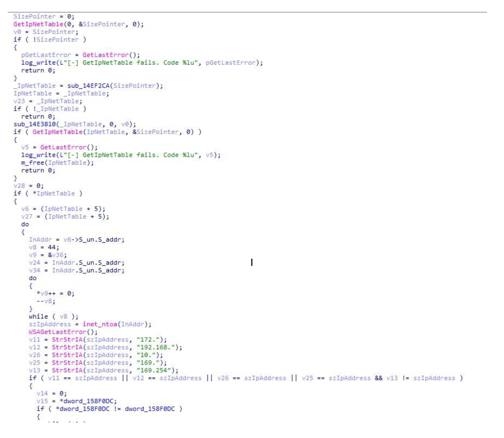The width and height of the screenshot is (504, 438).
Task: Click the "172." string literal
Action: pos(148,340)
